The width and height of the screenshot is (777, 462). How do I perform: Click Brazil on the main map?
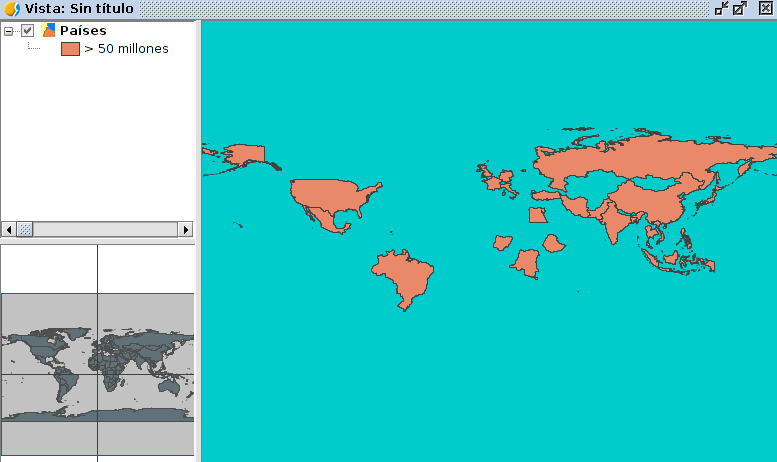406,277
